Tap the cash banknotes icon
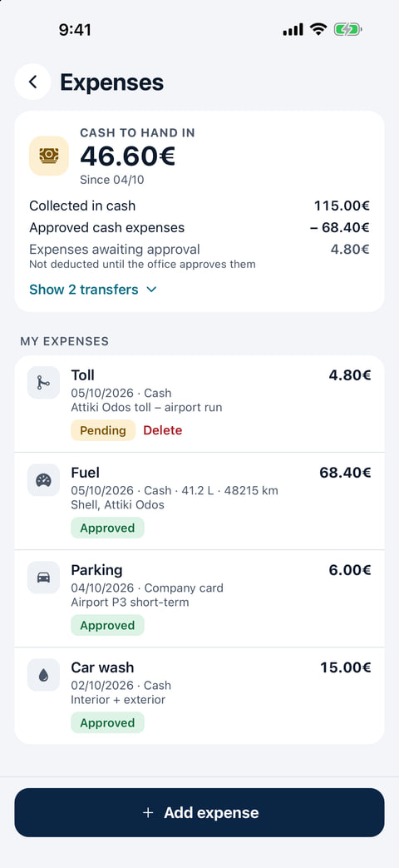This screenshot has width=399, height=868. point(49,156)
